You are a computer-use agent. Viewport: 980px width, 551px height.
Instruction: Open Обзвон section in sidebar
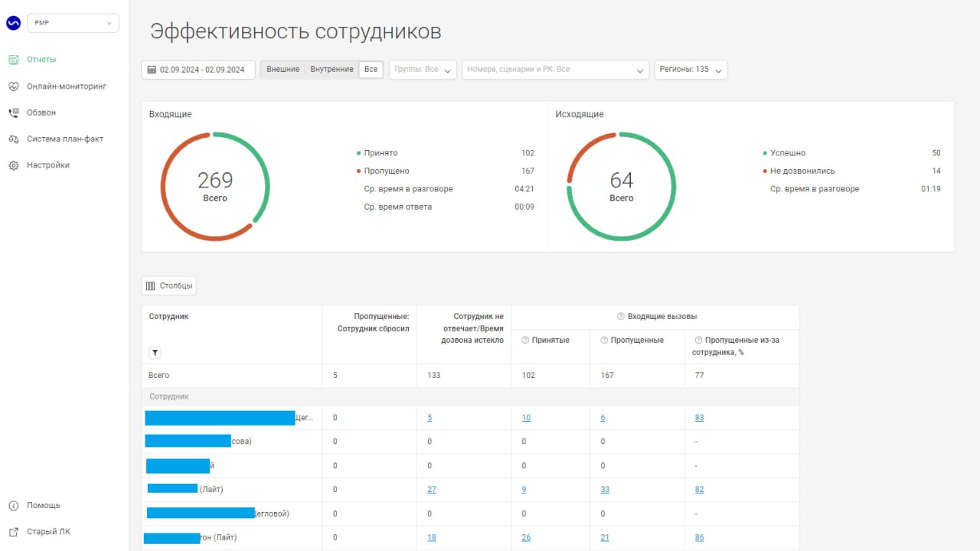(x=41, y=112)
